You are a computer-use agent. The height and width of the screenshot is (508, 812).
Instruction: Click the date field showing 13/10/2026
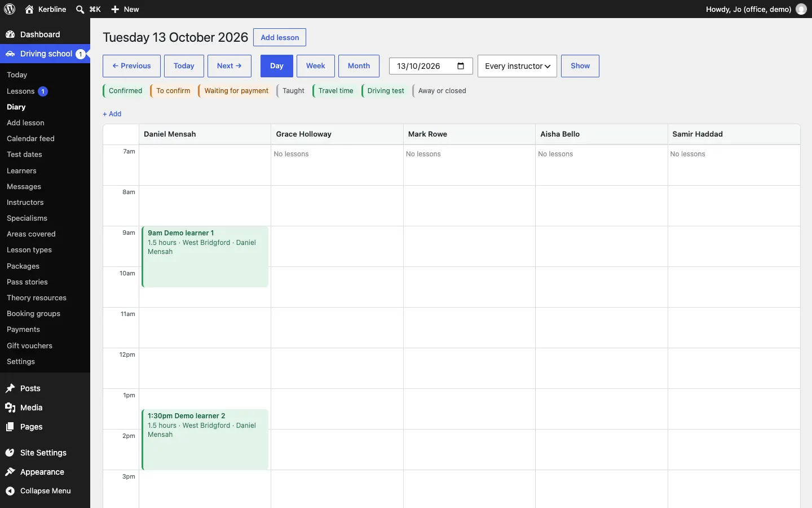point(431,66)
